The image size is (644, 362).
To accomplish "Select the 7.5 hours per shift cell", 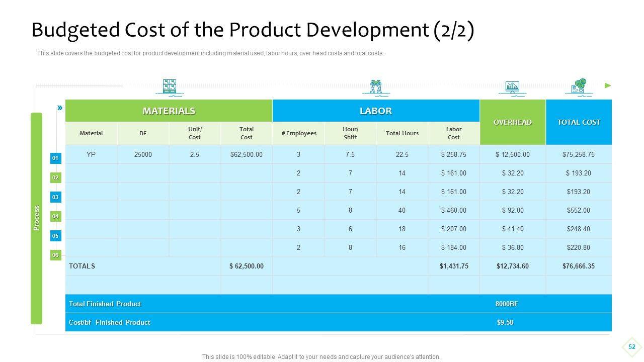I will [350, 154].
